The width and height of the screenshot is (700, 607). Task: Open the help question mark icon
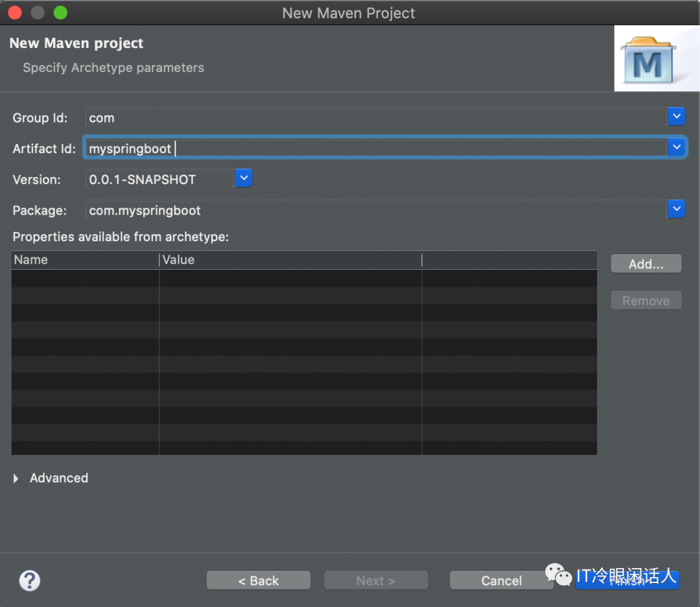(29, 580)
